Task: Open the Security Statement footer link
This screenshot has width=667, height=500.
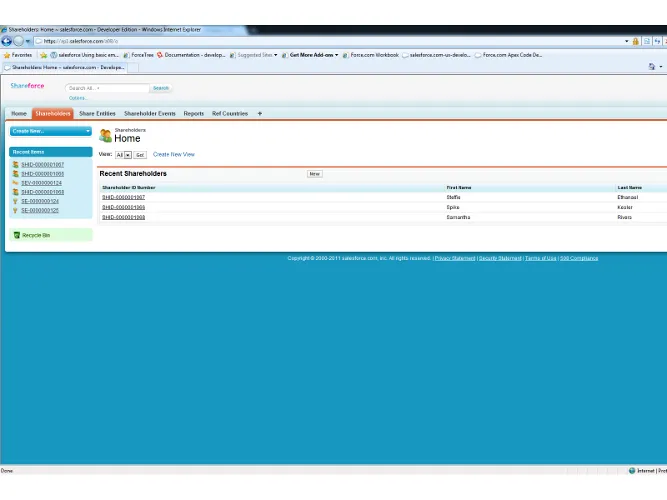Action: pos(500,258)
